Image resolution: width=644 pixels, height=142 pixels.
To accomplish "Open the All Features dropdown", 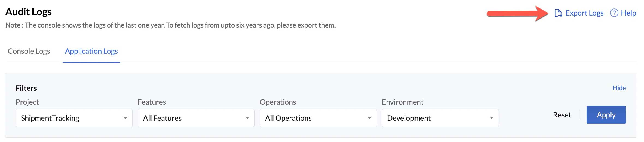I will pyautogui.click(x=196, y=118).
